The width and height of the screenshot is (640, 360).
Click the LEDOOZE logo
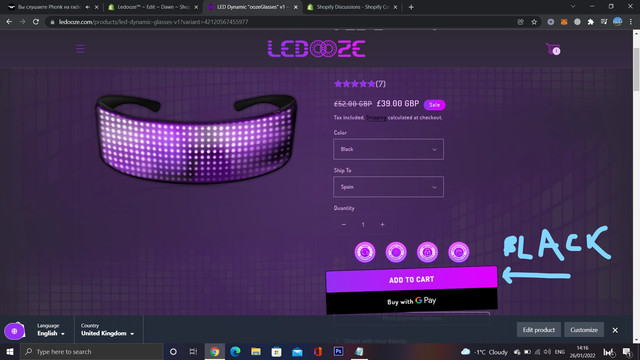[316, 49]
